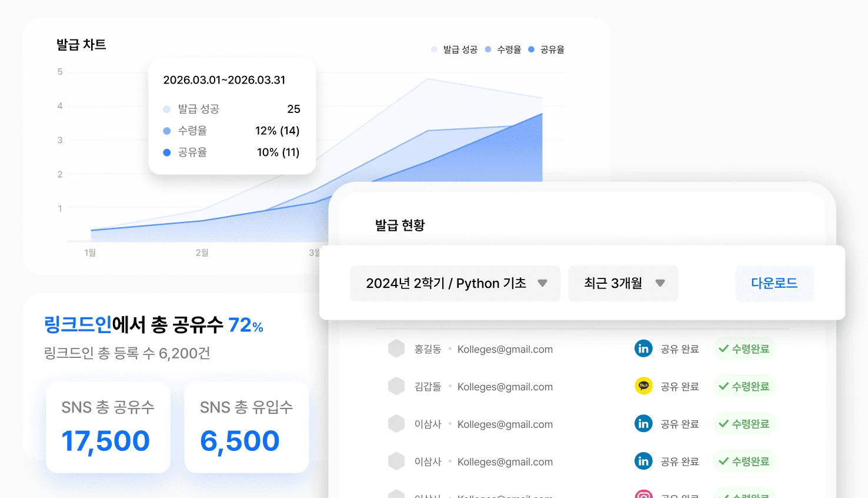Click 홍길동 avatar hexagon

pos(396,348)
